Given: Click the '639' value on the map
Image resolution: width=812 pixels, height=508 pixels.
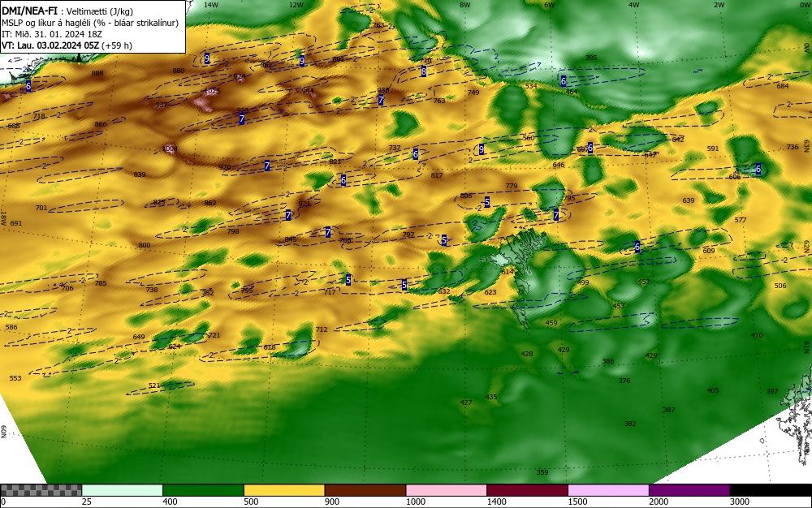Looking at the screenshot, I should point(689,200).
